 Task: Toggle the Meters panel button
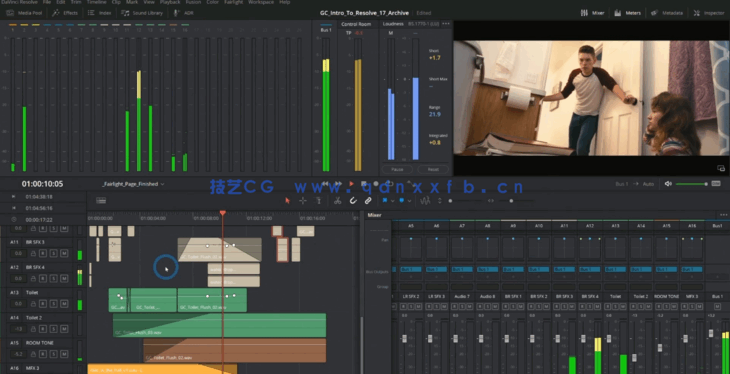(628, 13)
